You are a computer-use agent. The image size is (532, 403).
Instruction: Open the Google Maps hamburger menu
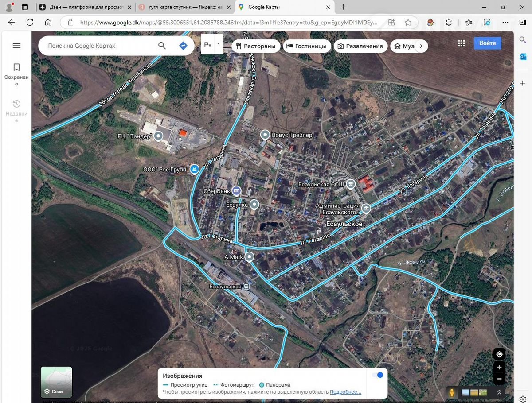tap(16, 46)
